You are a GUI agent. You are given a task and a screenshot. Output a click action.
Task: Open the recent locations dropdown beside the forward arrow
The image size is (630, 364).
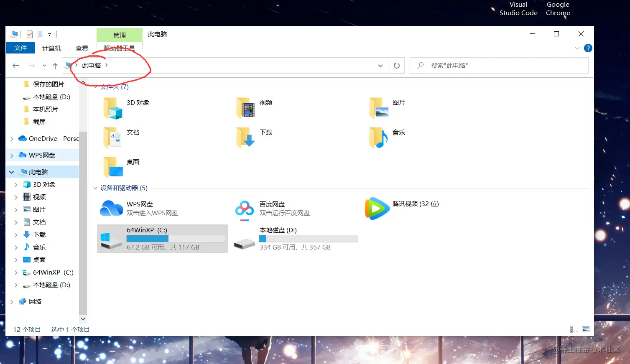(44, 66)
